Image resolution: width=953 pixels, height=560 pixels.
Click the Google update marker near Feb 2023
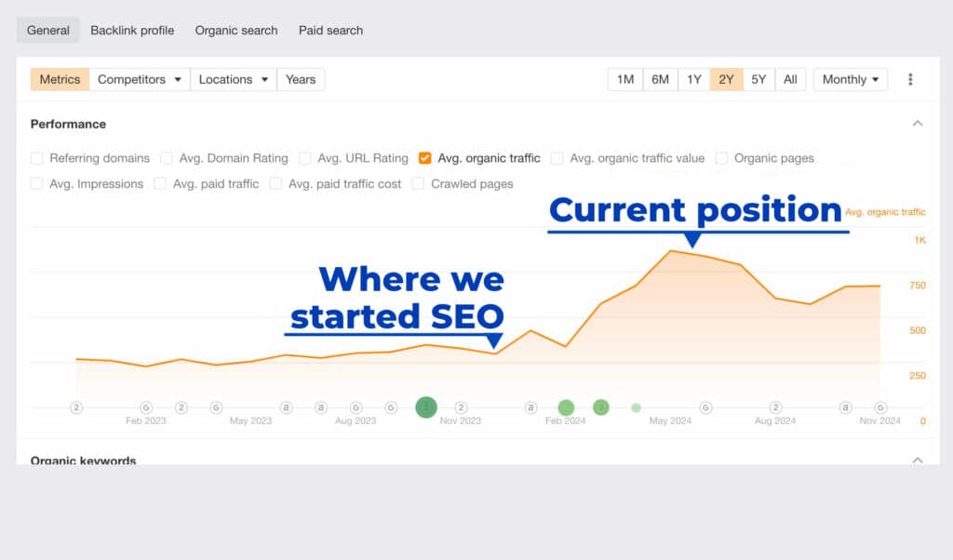pos(147,407)
